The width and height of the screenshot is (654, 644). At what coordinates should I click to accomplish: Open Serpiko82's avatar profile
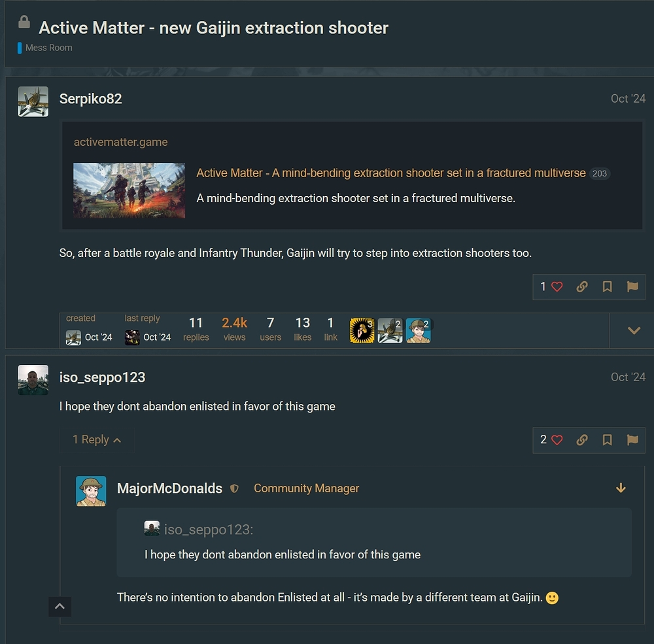pyautogui.click(x=33, y=101)
